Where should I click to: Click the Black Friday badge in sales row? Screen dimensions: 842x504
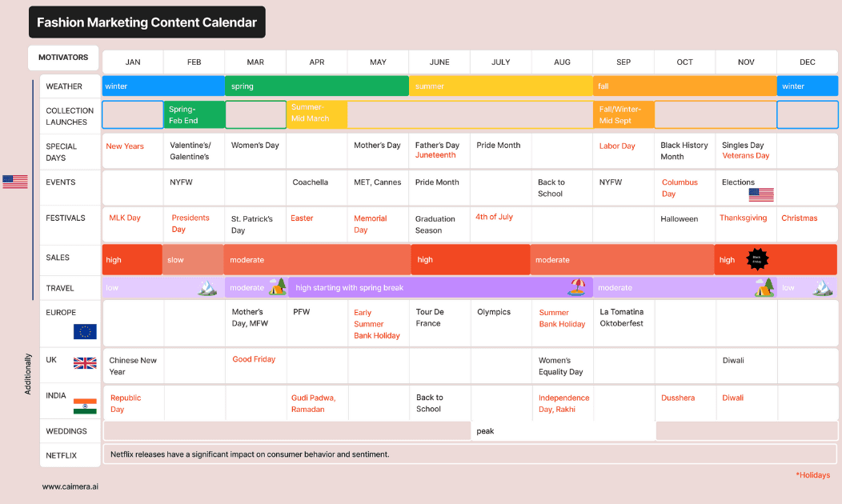pyautogui.click(x=757, y=259)
